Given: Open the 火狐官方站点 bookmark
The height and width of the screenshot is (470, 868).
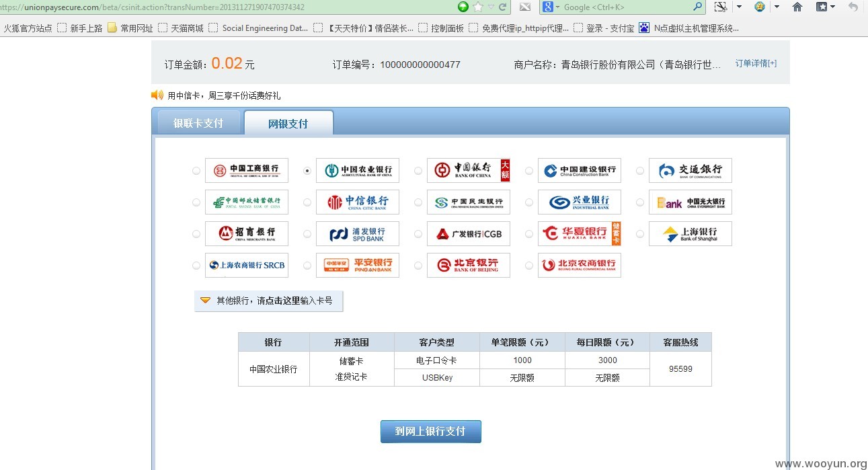Looking at the screenshot, I should 27,28.
